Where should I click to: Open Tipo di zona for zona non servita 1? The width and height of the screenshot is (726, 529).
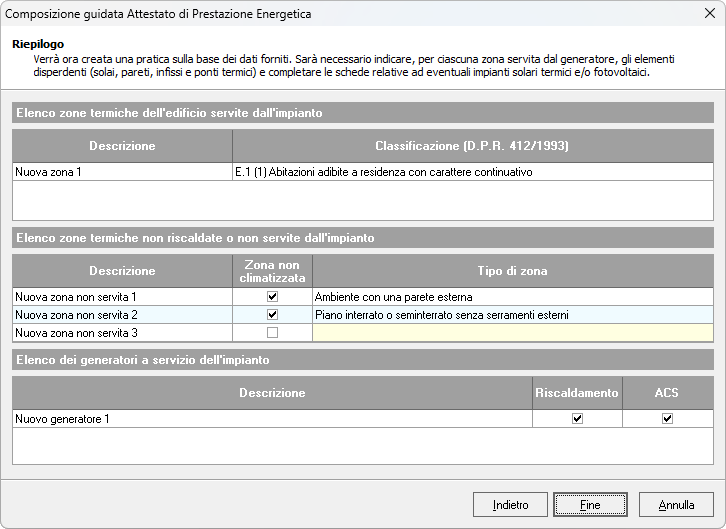coord(512,297)
